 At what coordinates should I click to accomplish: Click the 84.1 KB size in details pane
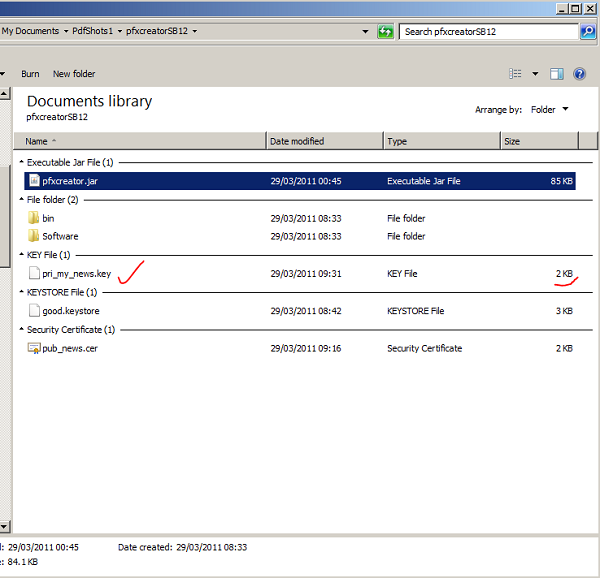[23, 562]
